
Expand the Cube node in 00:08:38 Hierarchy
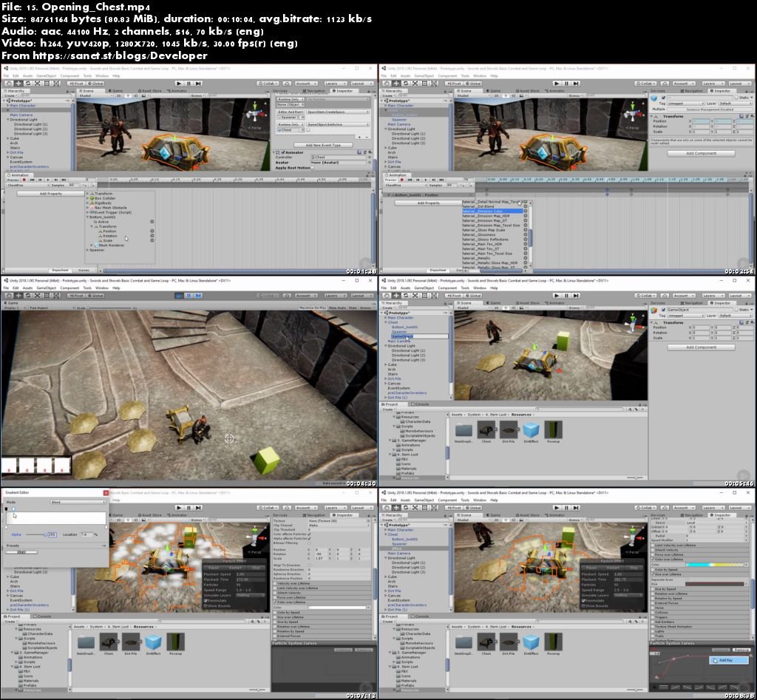[386, 577]
